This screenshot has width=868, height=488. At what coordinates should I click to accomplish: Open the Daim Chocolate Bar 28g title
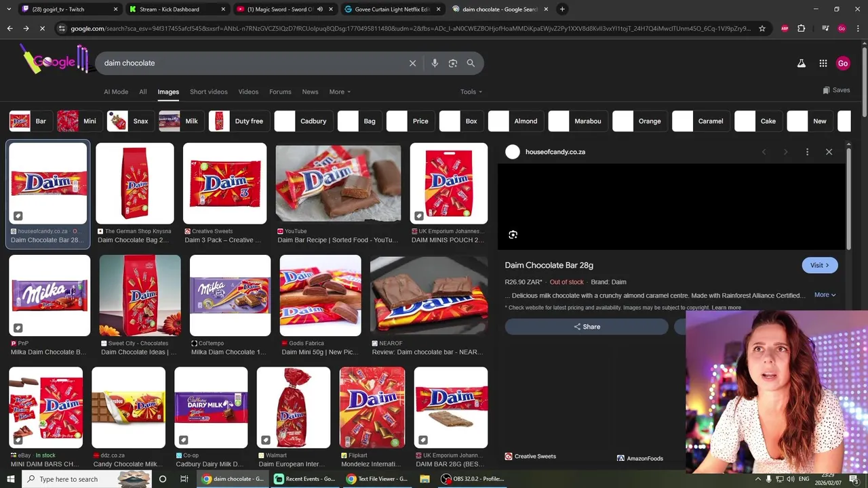pyautogui.click(x=549, y=265)
